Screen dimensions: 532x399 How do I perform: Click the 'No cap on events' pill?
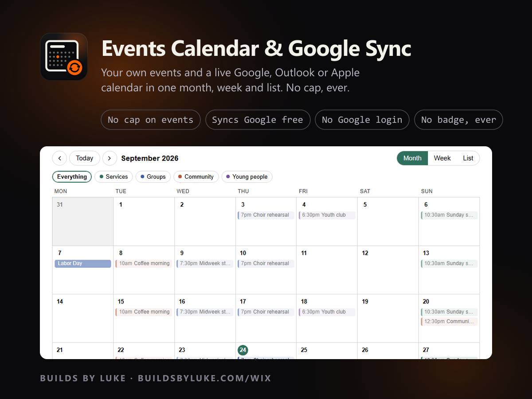151,120
